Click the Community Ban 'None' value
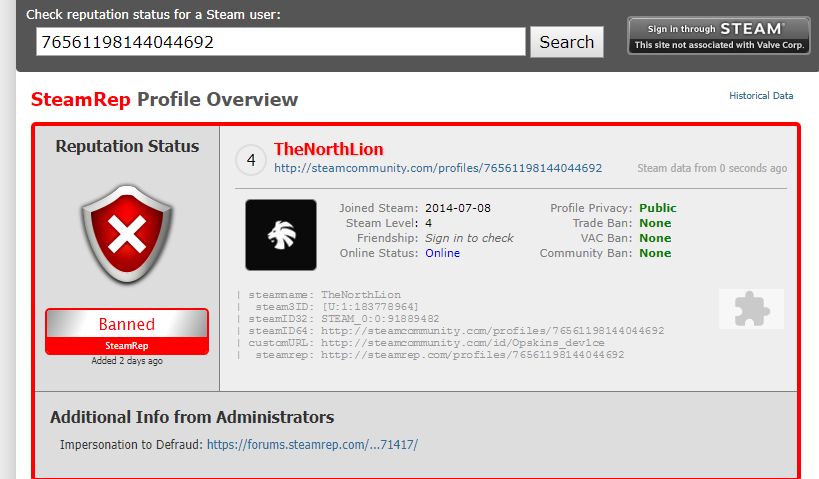Viewport: 819px width, 479px height. (x=655, y=253)
